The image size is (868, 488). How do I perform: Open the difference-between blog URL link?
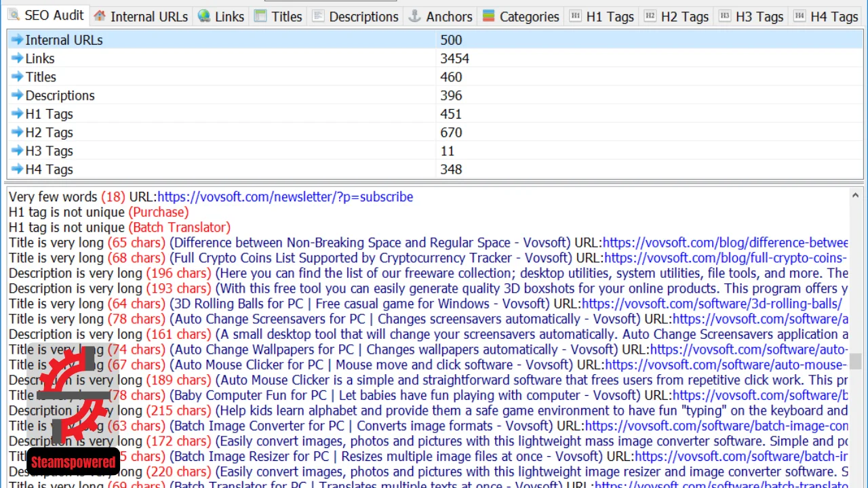[726, 243]
